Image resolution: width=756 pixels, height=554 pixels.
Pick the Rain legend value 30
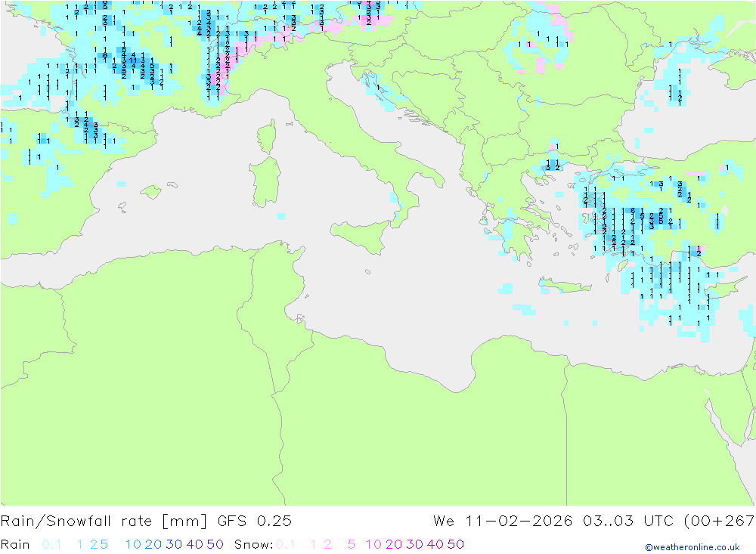coord(174,544)
